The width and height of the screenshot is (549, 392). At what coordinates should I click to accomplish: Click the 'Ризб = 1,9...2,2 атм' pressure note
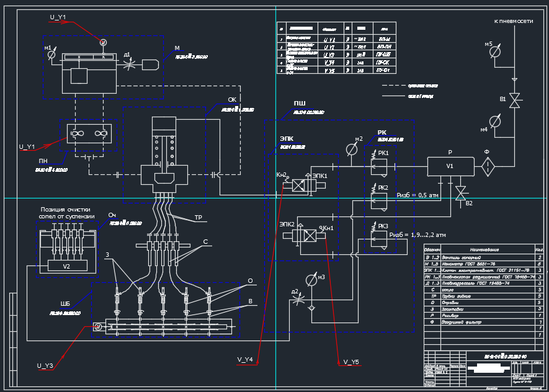pyautogui.click(x=417, y=235)
